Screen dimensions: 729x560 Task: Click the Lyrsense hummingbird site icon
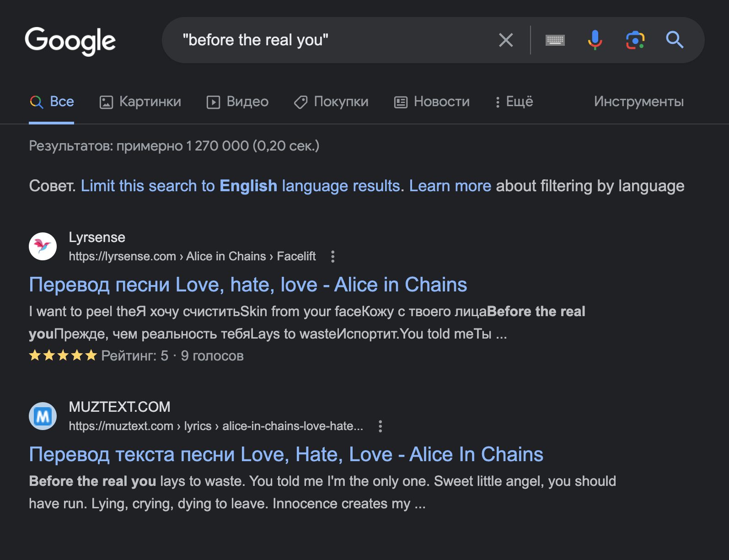pyautogui.click(x=43, y=247)
